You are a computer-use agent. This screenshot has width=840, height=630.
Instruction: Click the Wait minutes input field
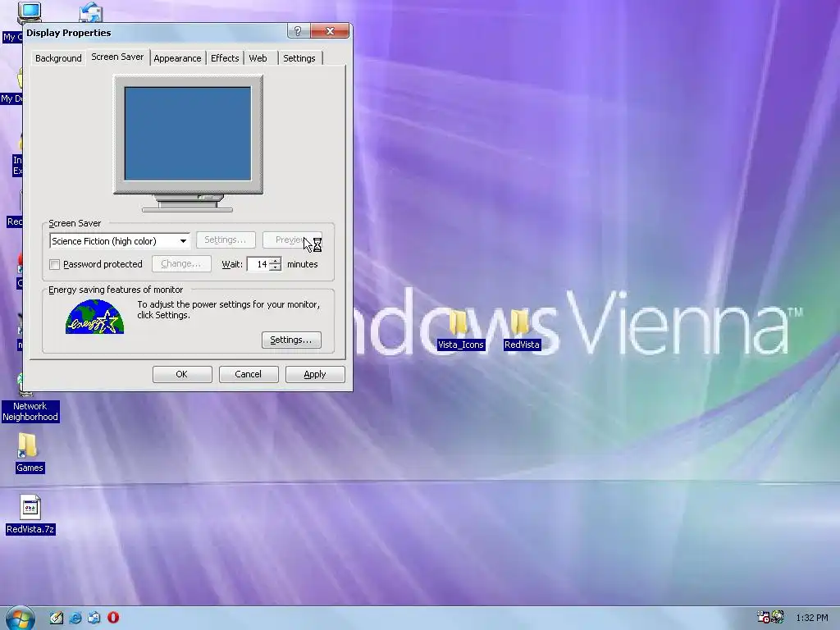click(258, 264)
